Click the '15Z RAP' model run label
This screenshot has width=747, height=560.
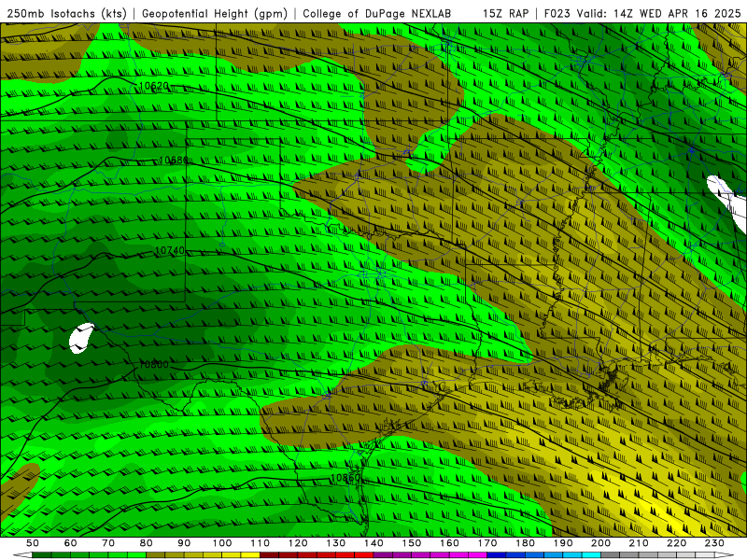click(x=505, y=13)
